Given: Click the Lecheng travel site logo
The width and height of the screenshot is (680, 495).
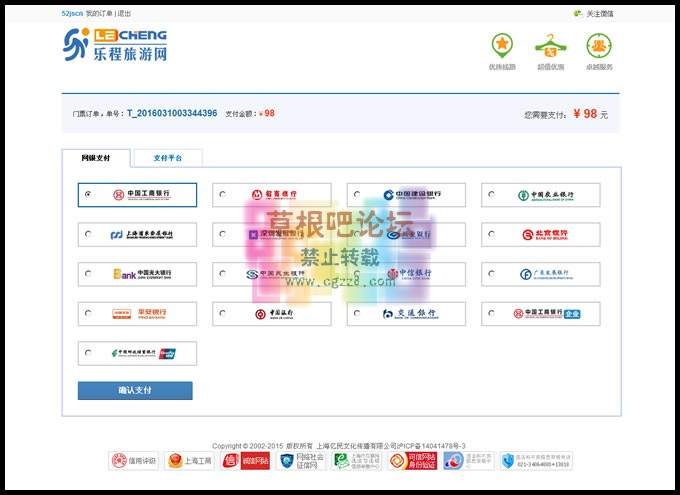Looking at the screenshot, I should [115, 45].
